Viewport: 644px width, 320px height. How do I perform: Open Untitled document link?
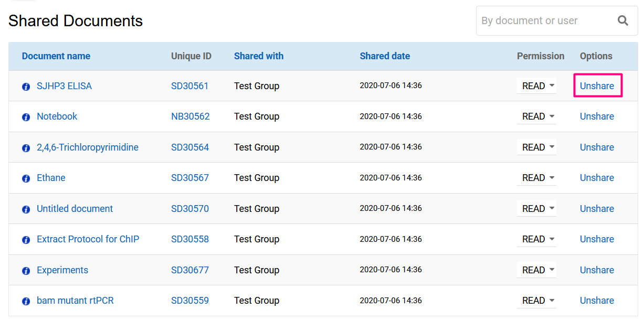[x=75, y=209]
